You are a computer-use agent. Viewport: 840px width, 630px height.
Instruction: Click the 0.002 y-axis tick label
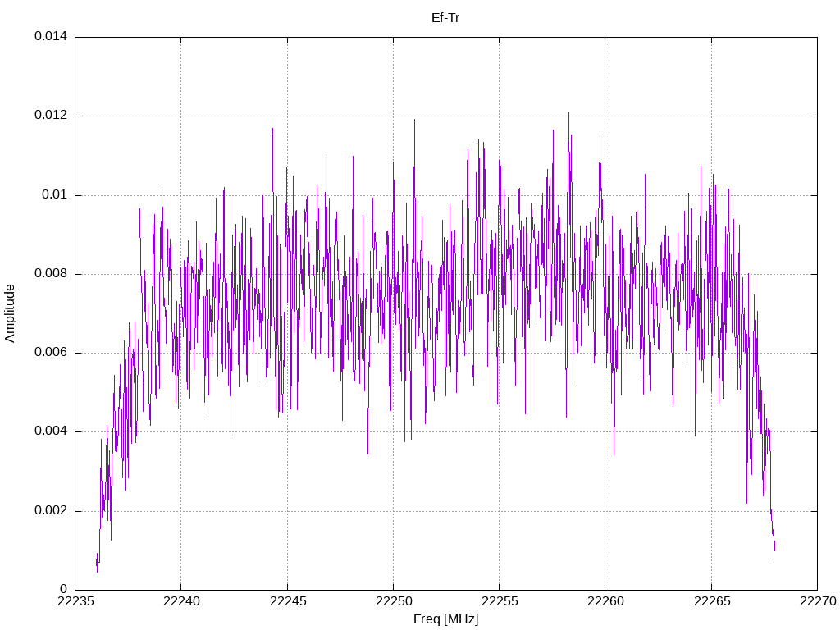[51, 510]
